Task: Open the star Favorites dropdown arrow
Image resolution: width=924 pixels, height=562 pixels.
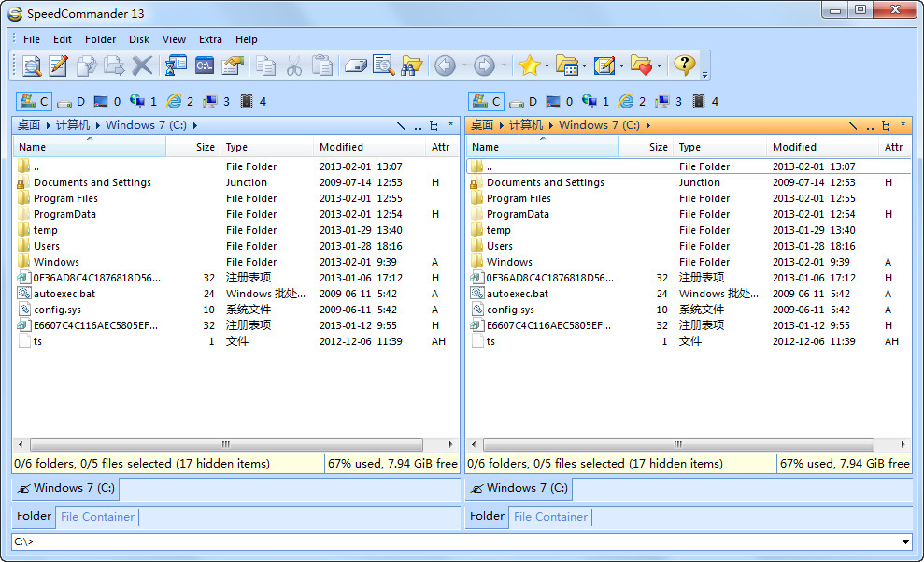Action: coord(547,65)
